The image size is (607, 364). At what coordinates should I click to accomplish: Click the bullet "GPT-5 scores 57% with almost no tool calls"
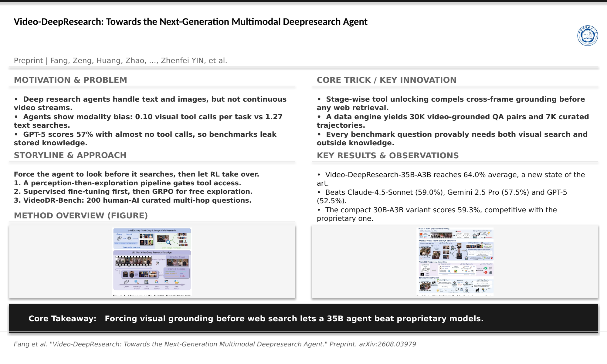145,139
